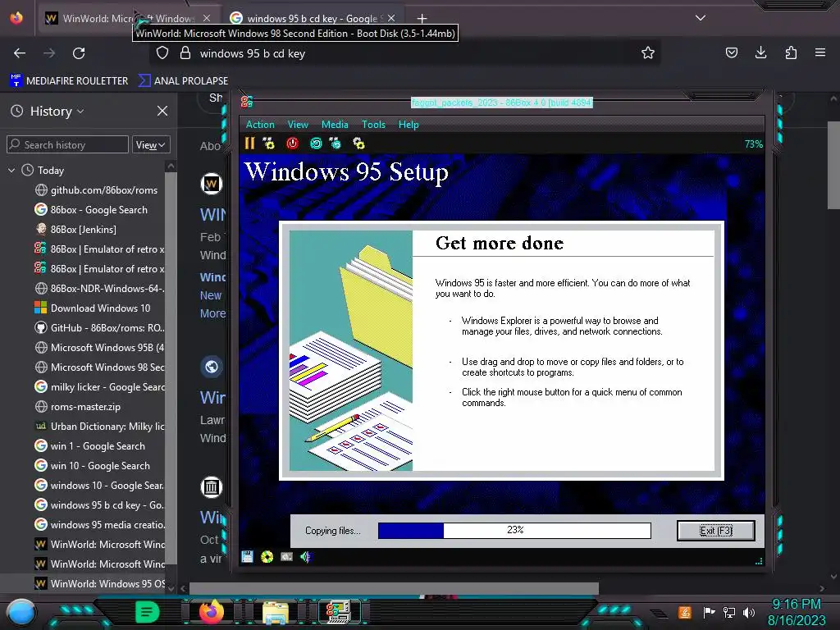Open the WinWorld: Windows 95 OS history entry
This screenshot has height=630, width=840.
99,583
